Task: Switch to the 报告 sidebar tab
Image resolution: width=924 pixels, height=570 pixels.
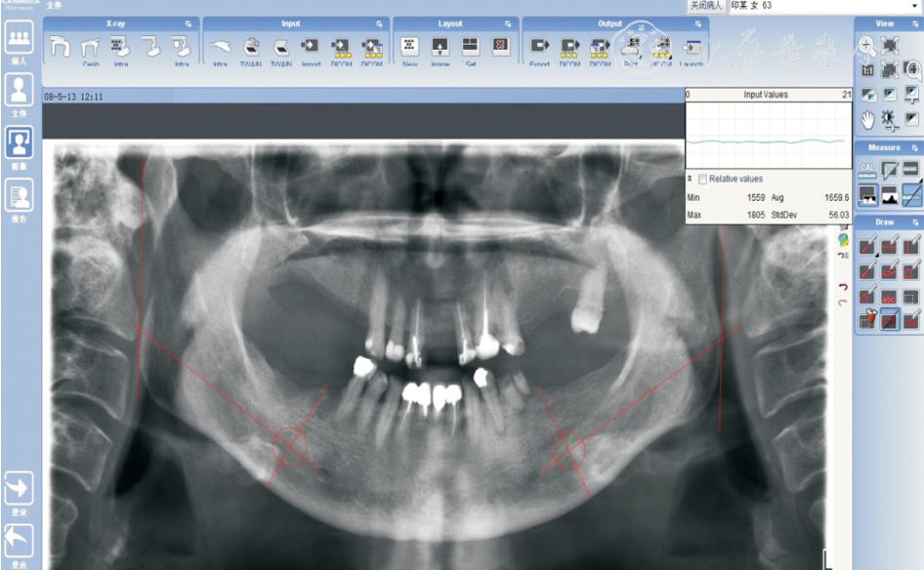Action: point(19,199)
